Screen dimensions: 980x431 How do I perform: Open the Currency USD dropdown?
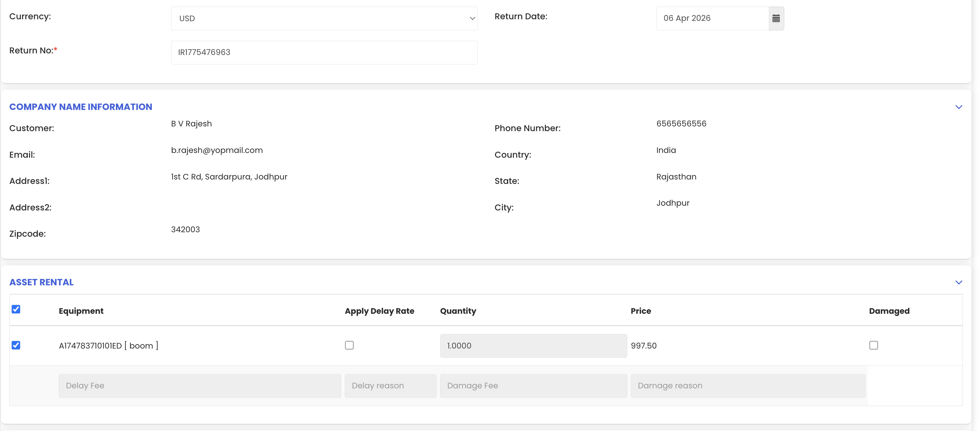pyautogui.click(x=324, y=18)
